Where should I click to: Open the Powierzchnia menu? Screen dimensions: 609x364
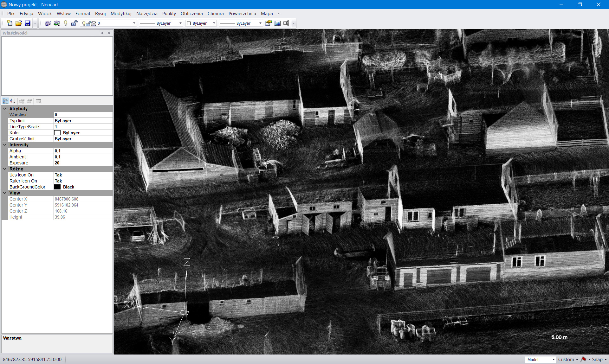[x=242, y=14]
